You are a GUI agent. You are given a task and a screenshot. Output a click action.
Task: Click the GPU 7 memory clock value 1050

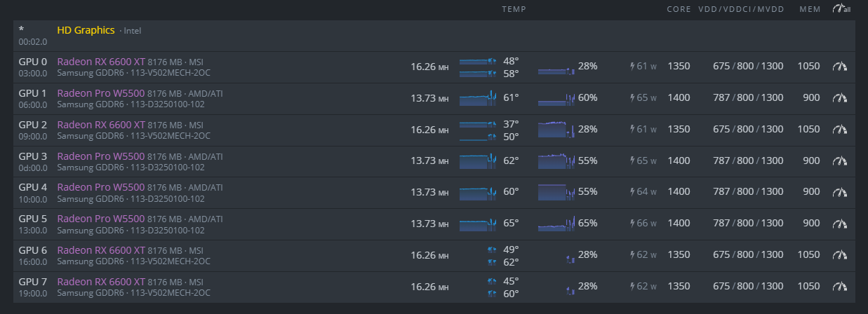(x=808, y=287)
